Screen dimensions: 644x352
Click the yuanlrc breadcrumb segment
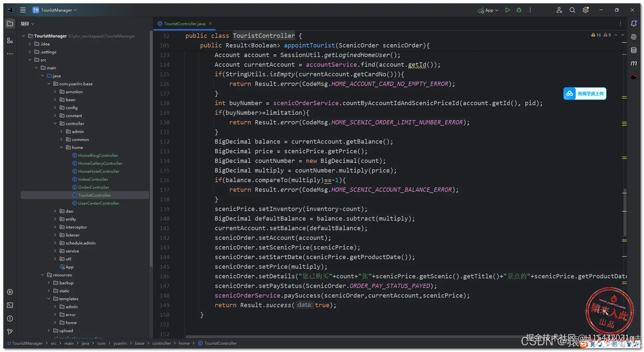pyautogui.click(x=120, y=343)
